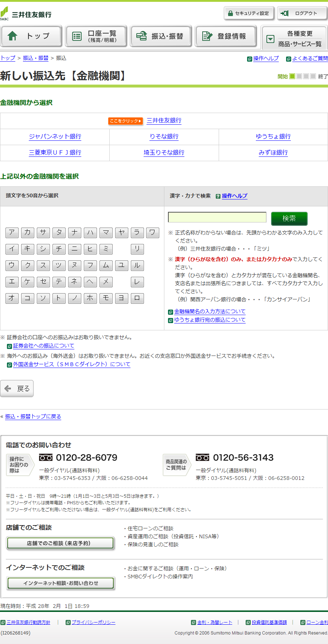This screenshot has width=328, height=644.
Task: Open プライバシーポリシー footer link
Action: [x=93, y=622]
